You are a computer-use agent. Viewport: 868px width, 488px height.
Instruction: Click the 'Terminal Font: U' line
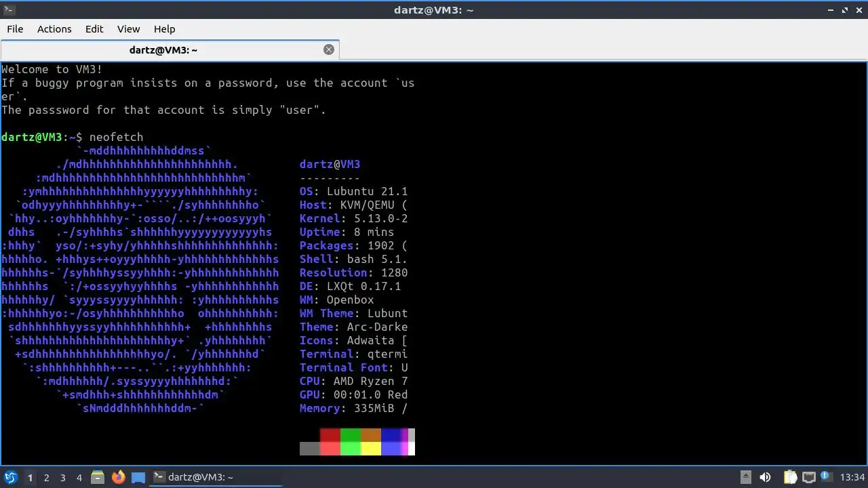354,367
